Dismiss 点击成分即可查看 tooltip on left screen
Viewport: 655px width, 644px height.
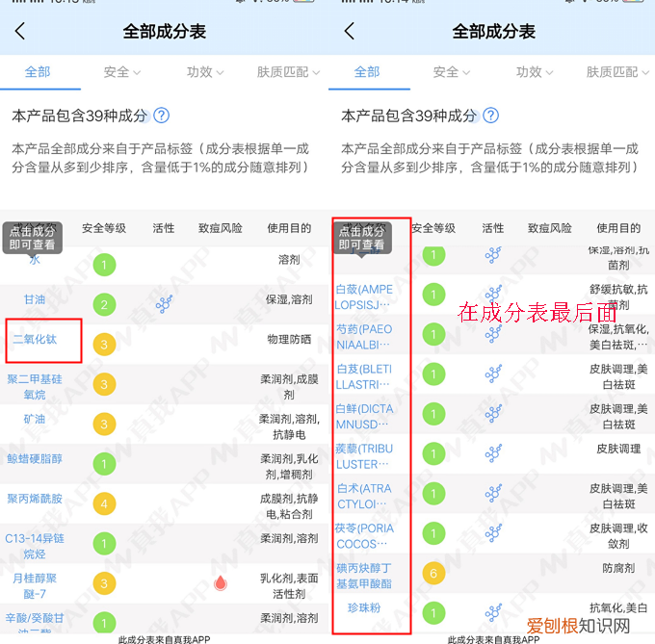pos(33,238)
